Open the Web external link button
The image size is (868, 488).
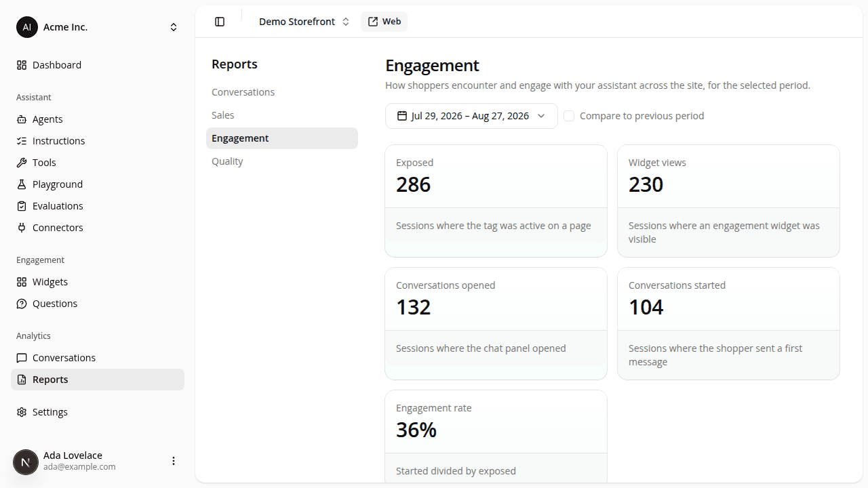(x=384, y=22)
